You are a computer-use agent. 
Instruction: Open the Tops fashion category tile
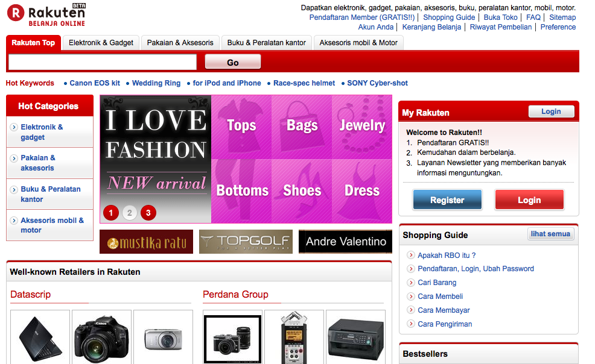241,127
